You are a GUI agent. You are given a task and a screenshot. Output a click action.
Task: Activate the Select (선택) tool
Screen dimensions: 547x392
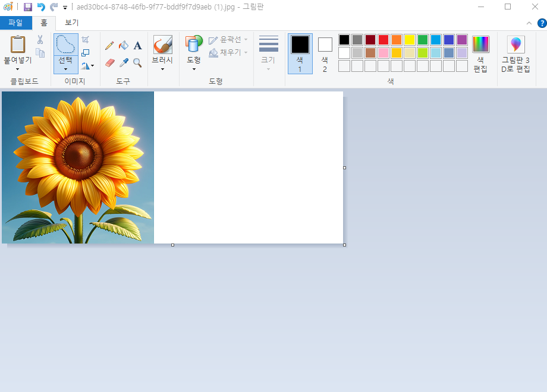(65, 45)
